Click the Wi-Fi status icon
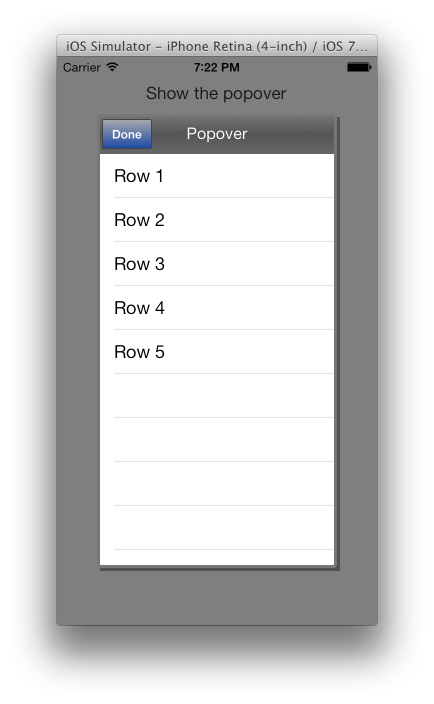Viewport: 434px width, 704px height. pos(112,67)
